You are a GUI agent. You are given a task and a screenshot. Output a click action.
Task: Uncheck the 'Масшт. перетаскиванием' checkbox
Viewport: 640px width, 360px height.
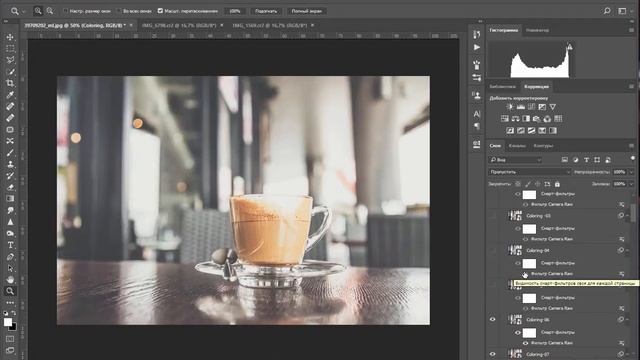(160, 11)
